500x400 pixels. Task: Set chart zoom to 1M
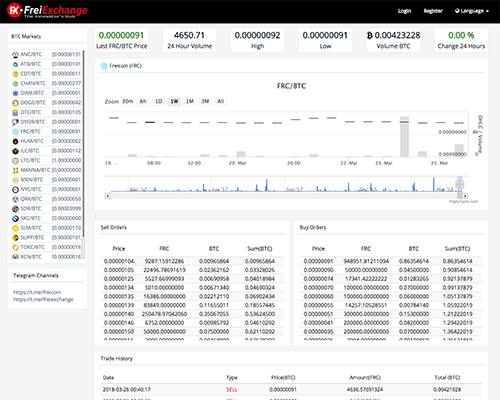190,101
